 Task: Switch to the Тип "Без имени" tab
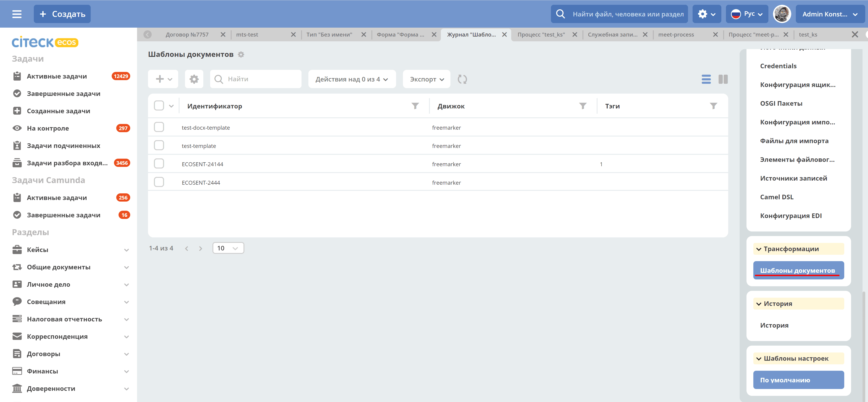coord(329,34)
